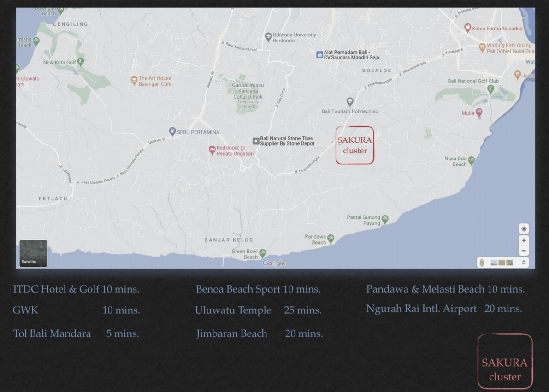
Task: Click the SAKURA cluster logo below the list
Action: 505,361
